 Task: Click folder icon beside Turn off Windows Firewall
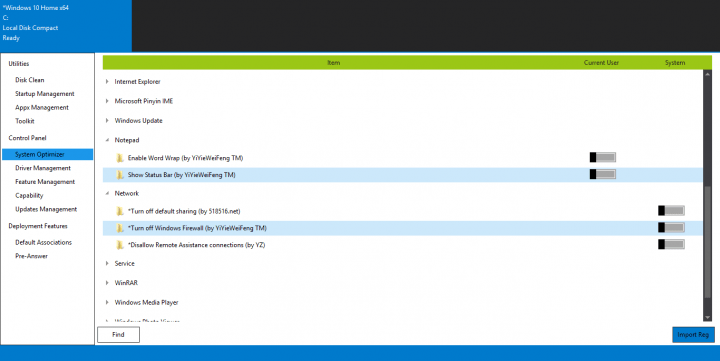click(120, 228)
